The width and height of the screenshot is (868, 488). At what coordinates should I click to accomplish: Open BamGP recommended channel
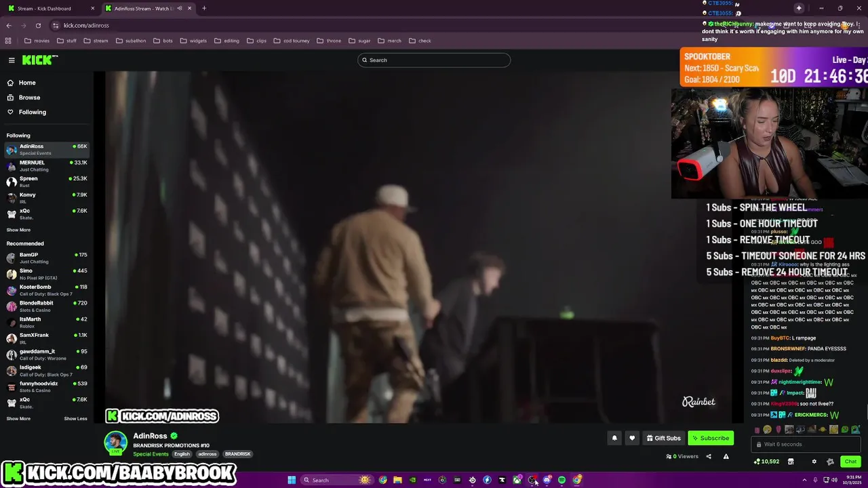tap(46, 258)
